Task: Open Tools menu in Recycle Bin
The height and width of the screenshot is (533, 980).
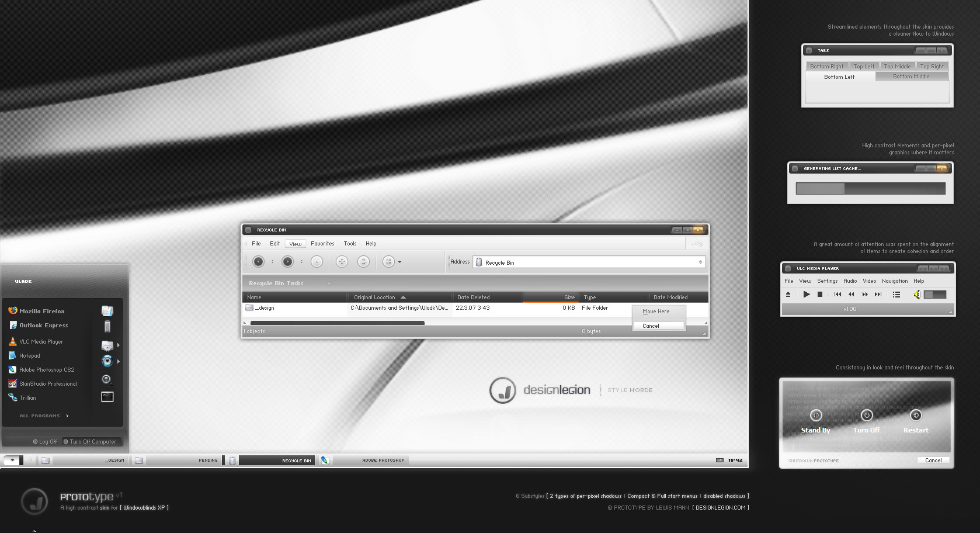Action: [350, 244]
